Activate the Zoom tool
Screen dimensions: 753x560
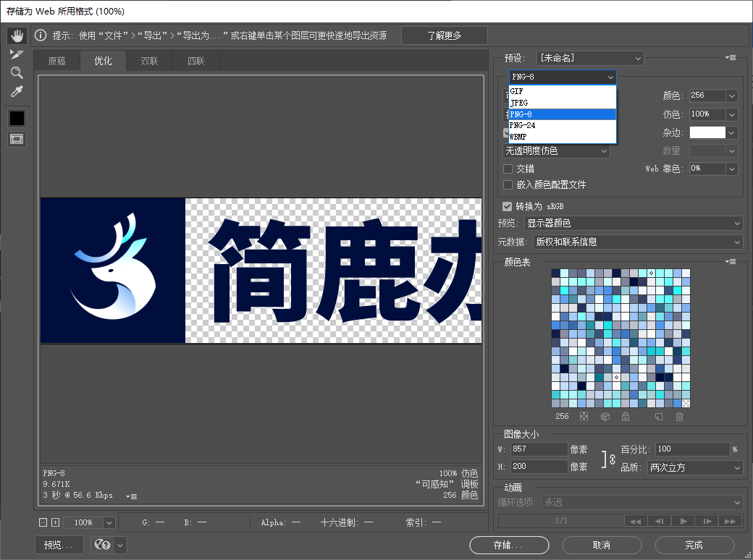click(x=17, y=72)
